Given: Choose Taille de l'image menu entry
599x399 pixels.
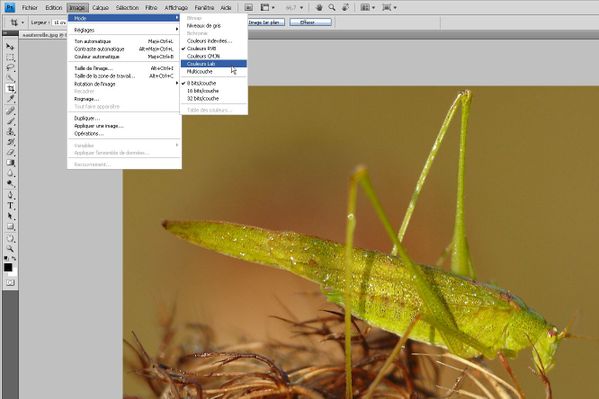Looking at the screenshot, I should click(124, 68).
